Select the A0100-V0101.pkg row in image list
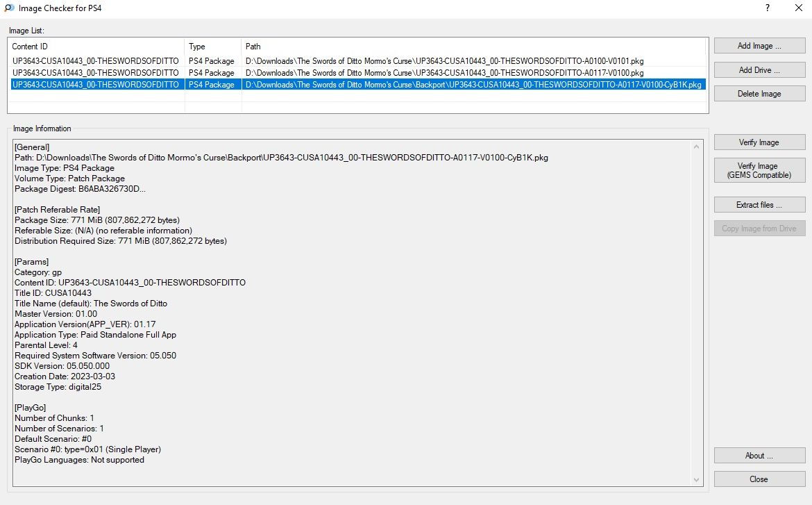 tap(358, 61)
